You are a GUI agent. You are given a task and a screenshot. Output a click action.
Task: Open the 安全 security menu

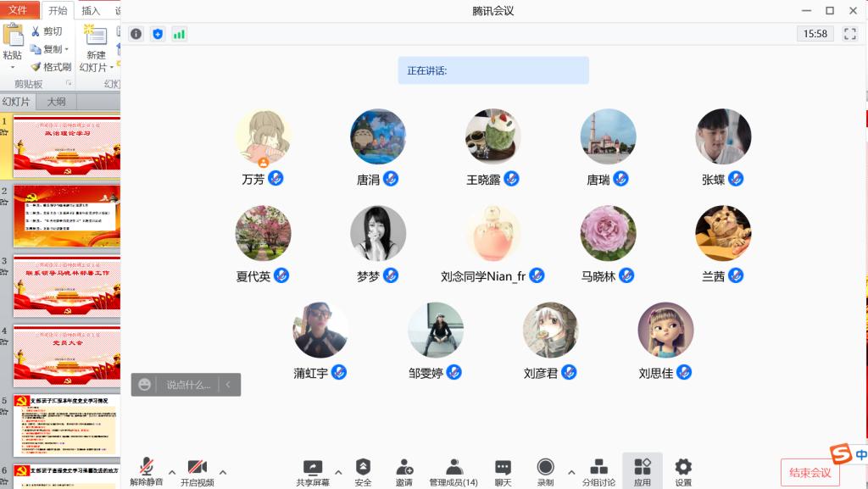pos(363,472)
